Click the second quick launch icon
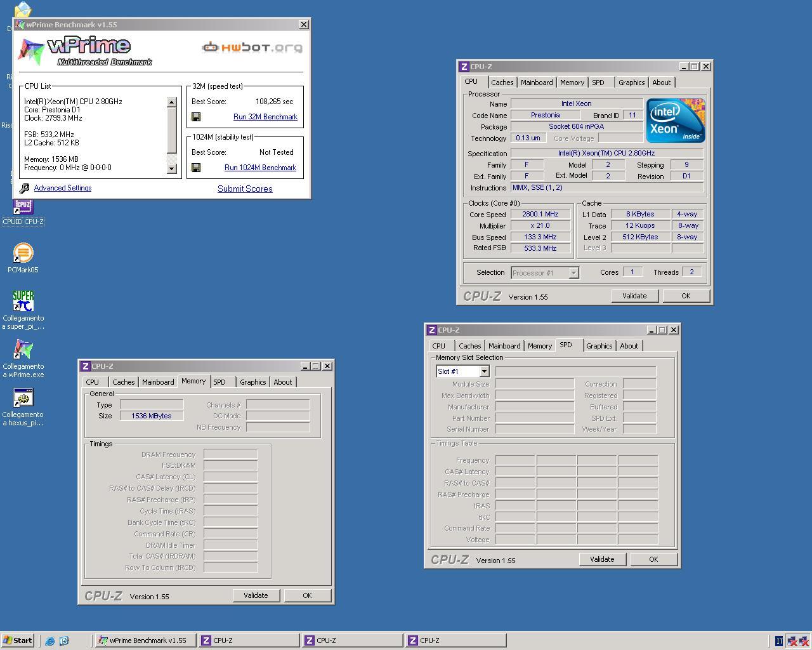The height and width of the screenshot is (650, 812). click(x=64, y=641)
